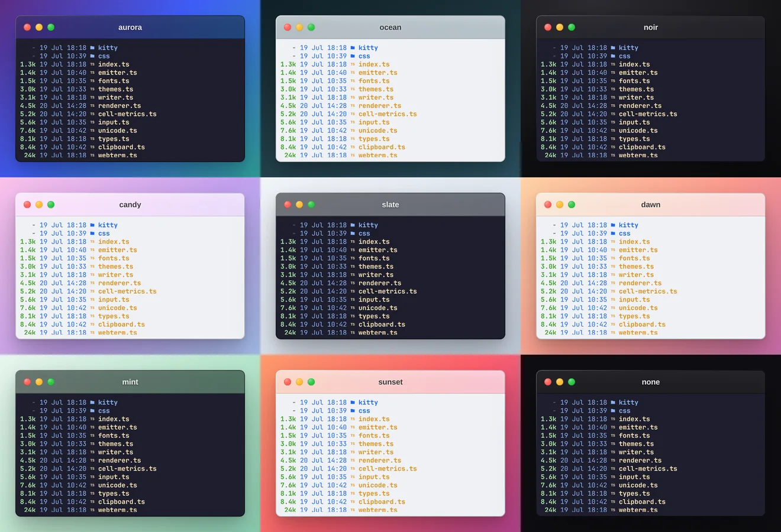Click "writer.ts" in the ocean window
Screen dimensions: 781x532
click(376, 98)
